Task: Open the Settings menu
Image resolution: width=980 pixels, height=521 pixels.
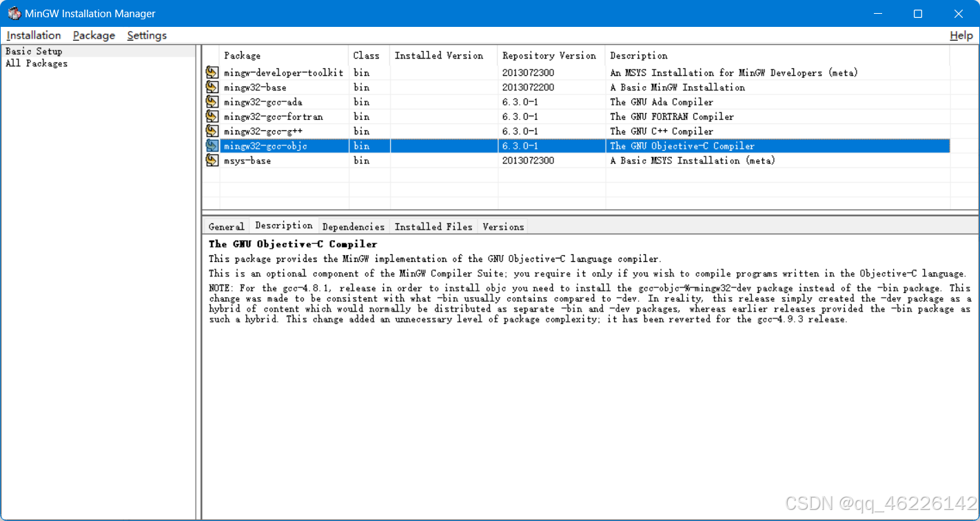Action: [x=147, y=35]
